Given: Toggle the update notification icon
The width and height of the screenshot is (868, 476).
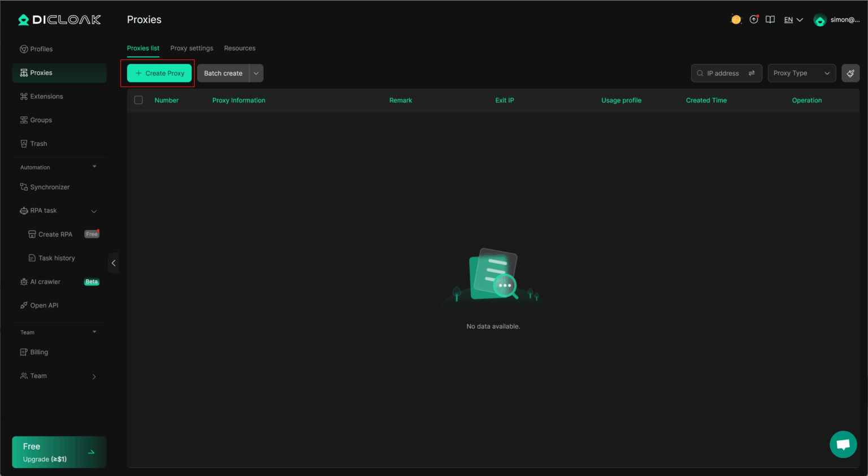Looking at the screenshot, I should point(754,19).
